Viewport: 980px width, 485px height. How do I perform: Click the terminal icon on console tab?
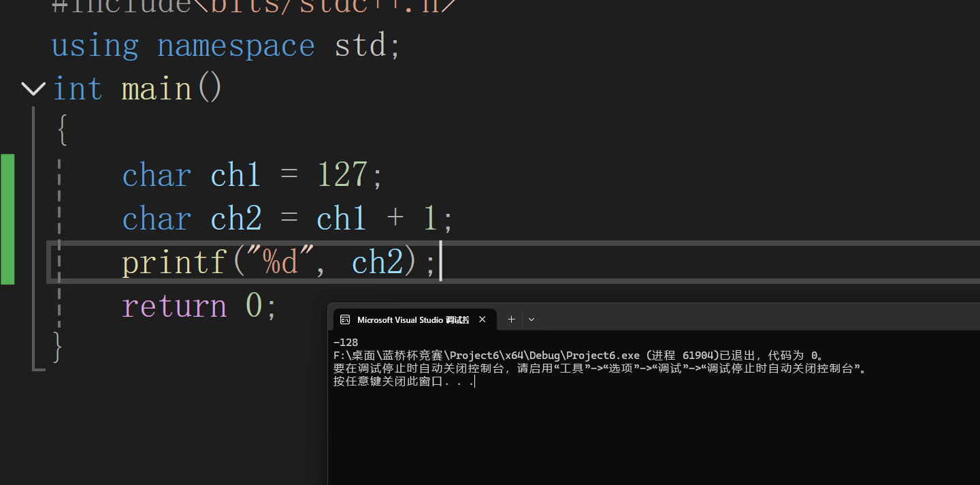point(345,319)
